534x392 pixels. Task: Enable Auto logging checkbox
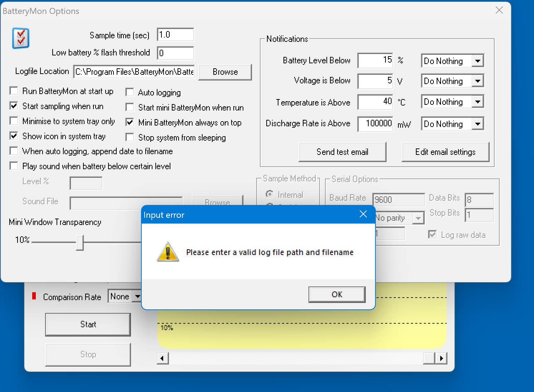click(130, 92)
